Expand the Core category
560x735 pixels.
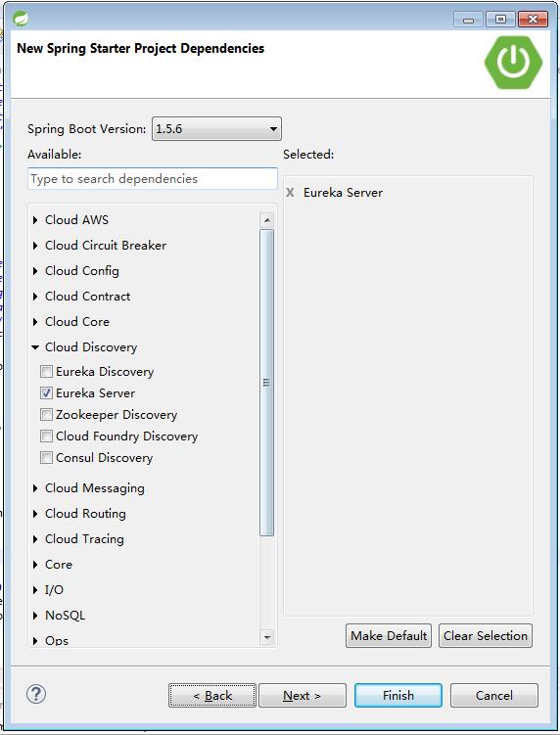tap(35, 565)
